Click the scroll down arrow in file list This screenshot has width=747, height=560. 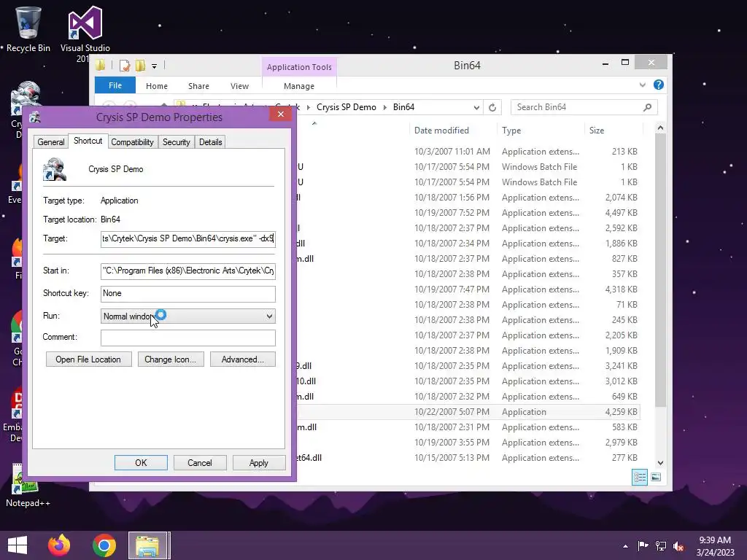pyautogui.click(x=660, y=463)
